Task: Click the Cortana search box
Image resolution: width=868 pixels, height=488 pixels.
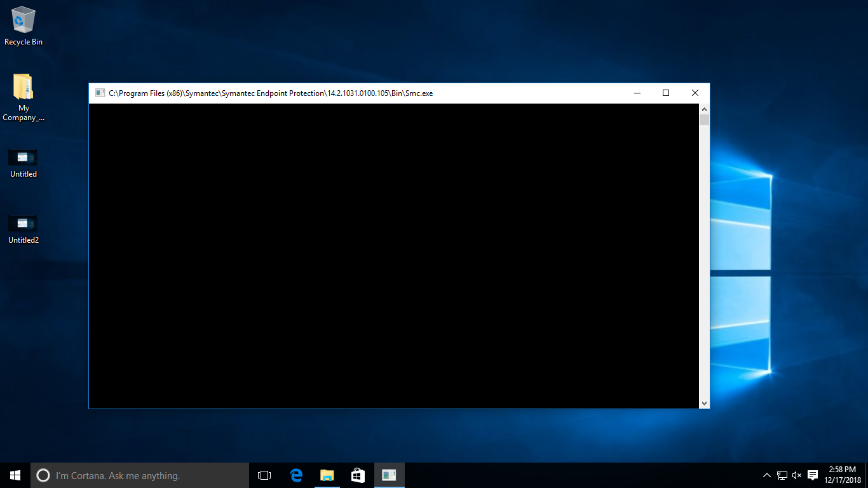Action: click(140, 475)
